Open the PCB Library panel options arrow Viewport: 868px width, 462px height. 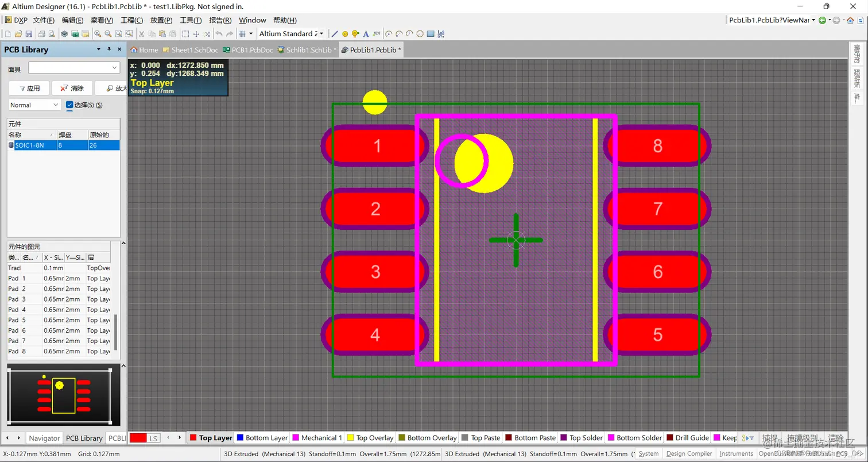[x=99, y=49]
